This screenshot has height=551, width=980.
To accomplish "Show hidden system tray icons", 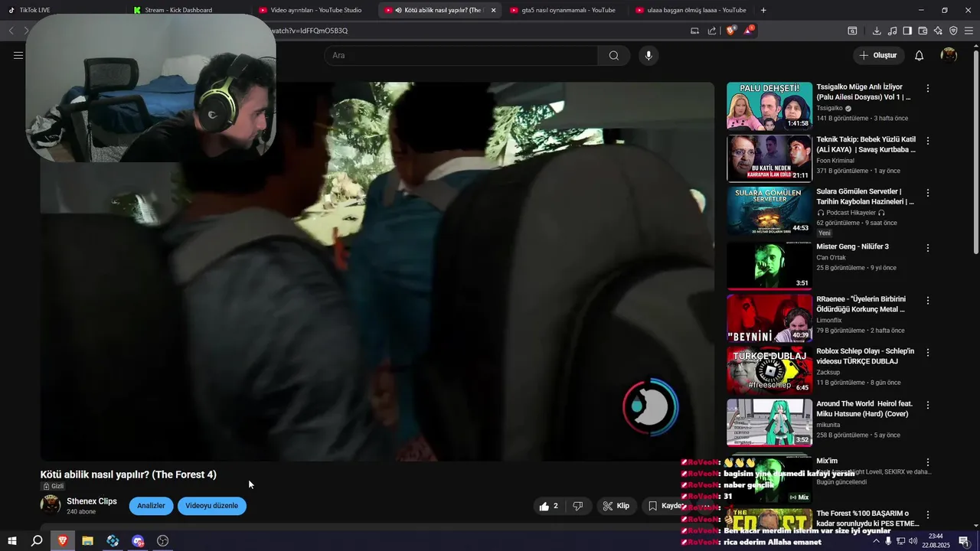I will (x=876, y=540).
